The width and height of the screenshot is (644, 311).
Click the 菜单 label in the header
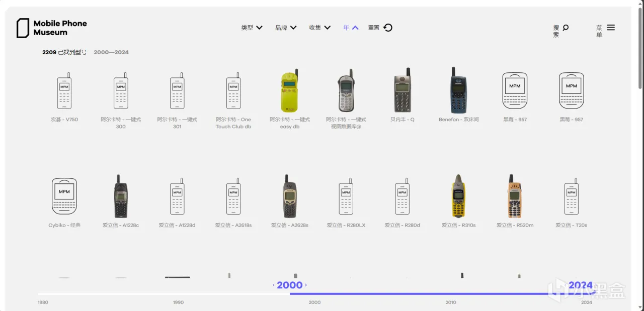click(x=599, y=31)
